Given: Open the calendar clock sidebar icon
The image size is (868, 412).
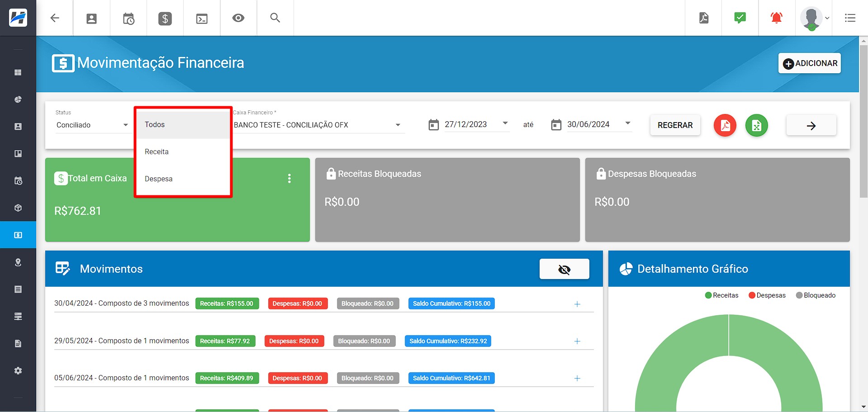Looking at the screenshot, I should click(18, 181).
